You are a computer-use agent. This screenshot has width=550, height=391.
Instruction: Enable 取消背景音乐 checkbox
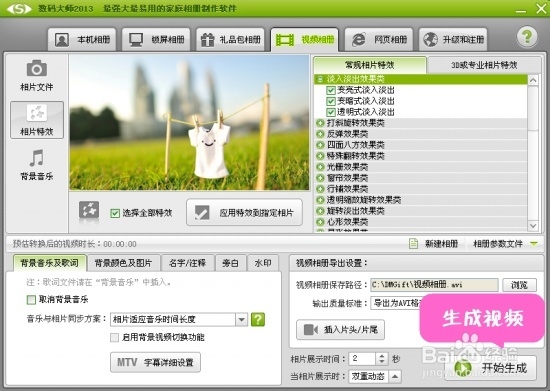31,299
